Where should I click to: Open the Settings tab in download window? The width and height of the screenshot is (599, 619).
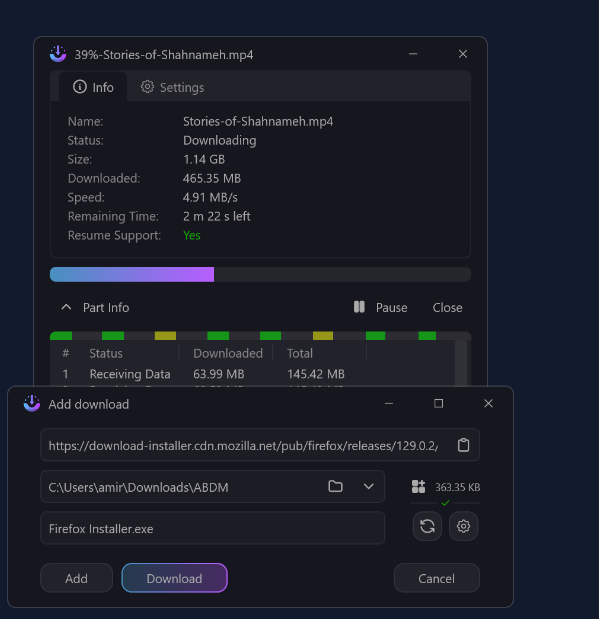pos(173,87)
